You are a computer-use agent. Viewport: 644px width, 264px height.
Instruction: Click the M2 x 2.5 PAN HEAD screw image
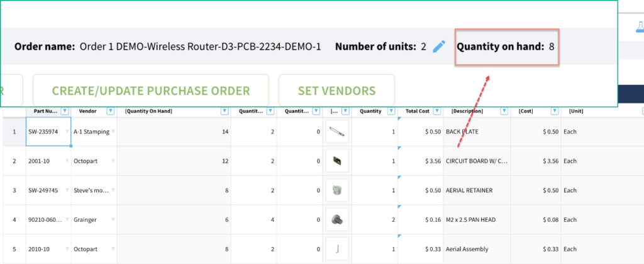[338, 220]
